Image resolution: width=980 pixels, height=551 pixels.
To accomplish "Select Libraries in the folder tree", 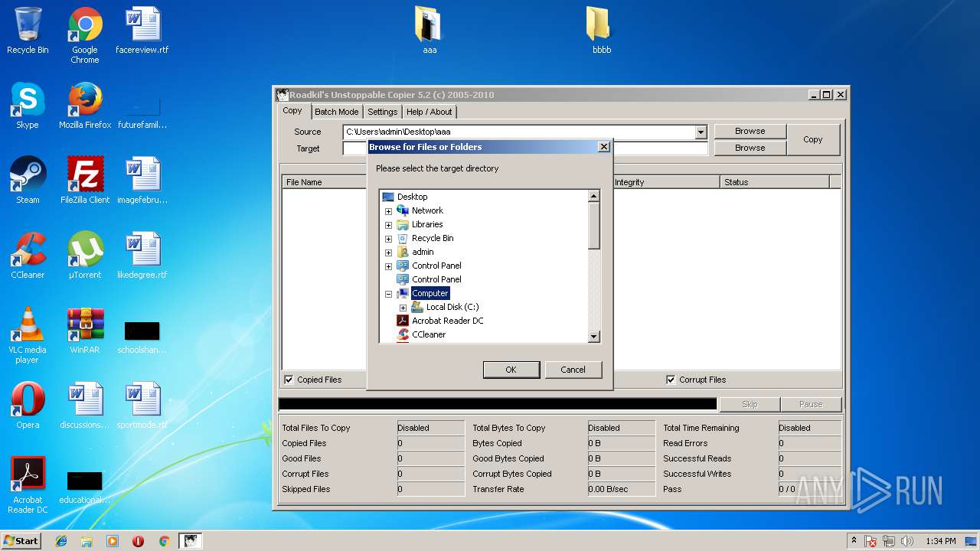I will tap(427, 225).
